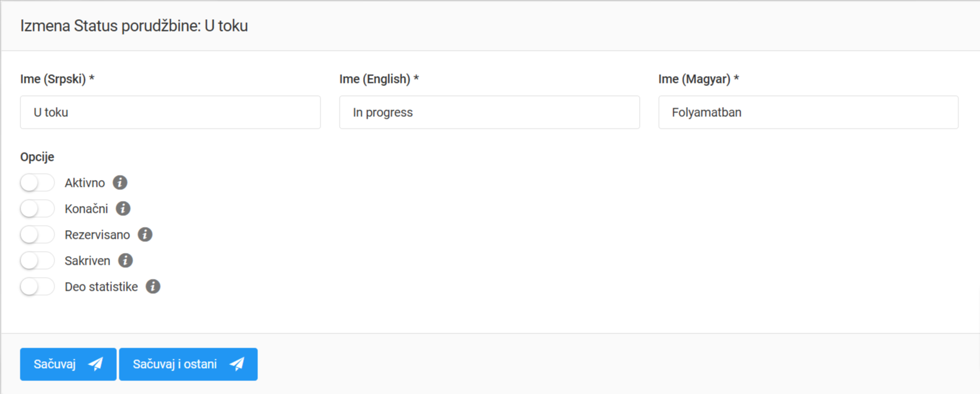Click the Sačuvaj button text

(54, 364)
